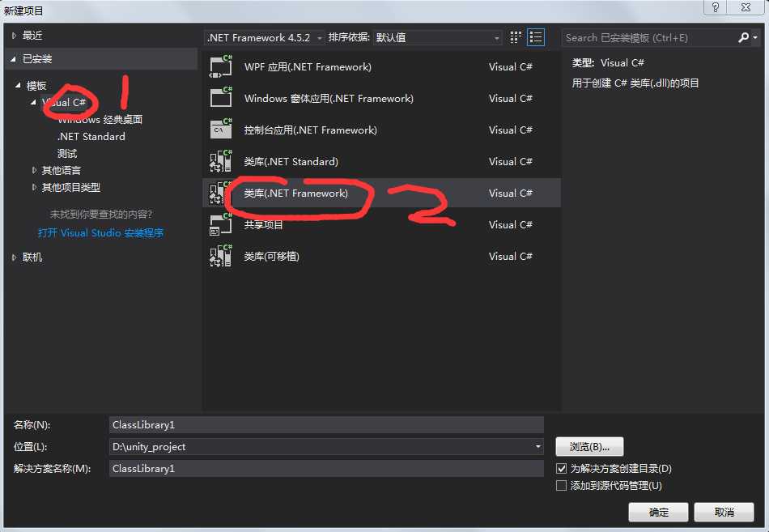Viewport: 769px width, 532px height.
Task: Collapse the 模板 tree node
Action: point(18,85)
